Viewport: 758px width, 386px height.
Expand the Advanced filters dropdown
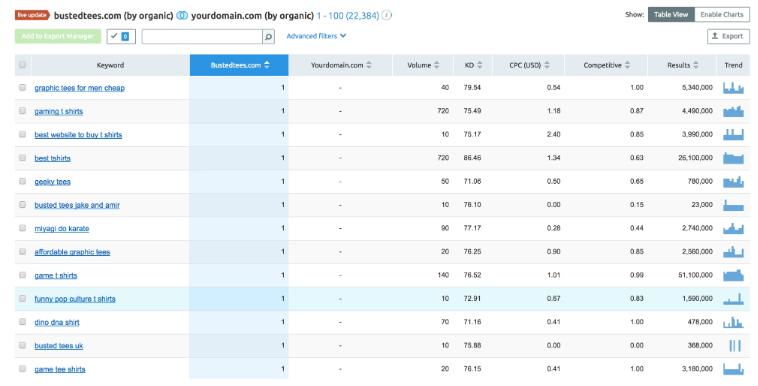click(316, 36)
